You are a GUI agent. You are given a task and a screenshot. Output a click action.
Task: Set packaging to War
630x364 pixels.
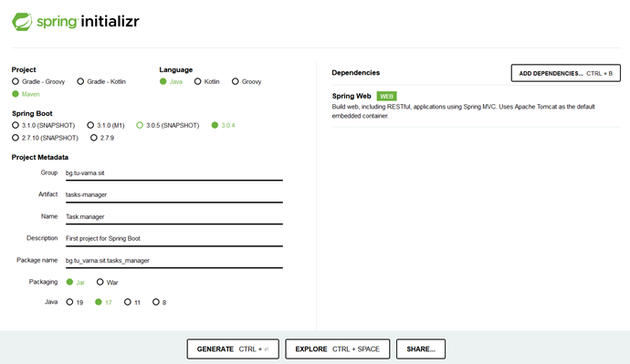point(107,282)
